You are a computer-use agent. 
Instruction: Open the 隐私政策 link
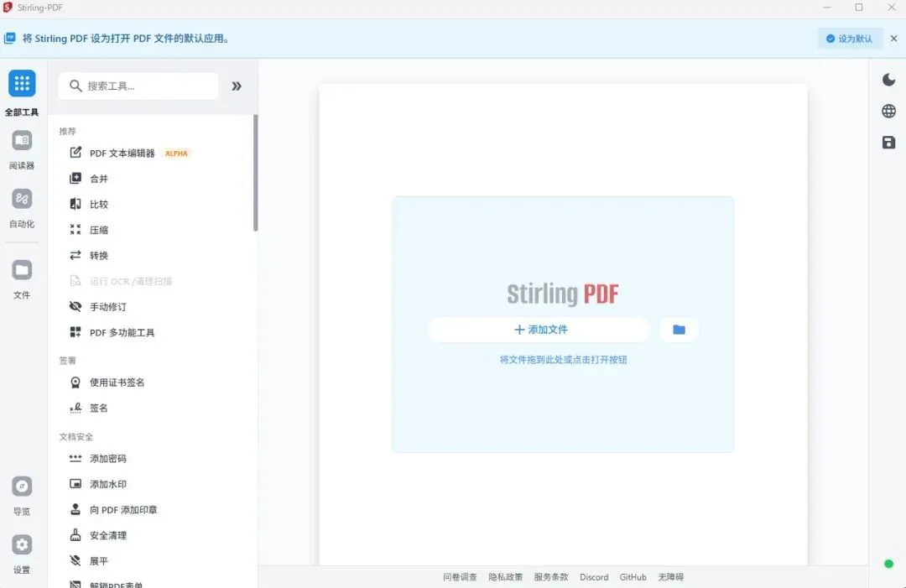506,577
